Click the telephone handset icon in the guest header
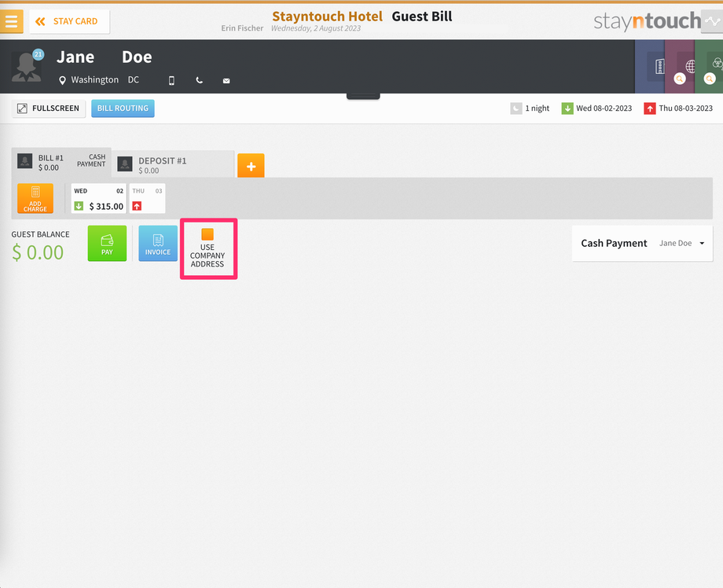The height and width of the screenshot is (588, 723). click(x=199, y=80)
